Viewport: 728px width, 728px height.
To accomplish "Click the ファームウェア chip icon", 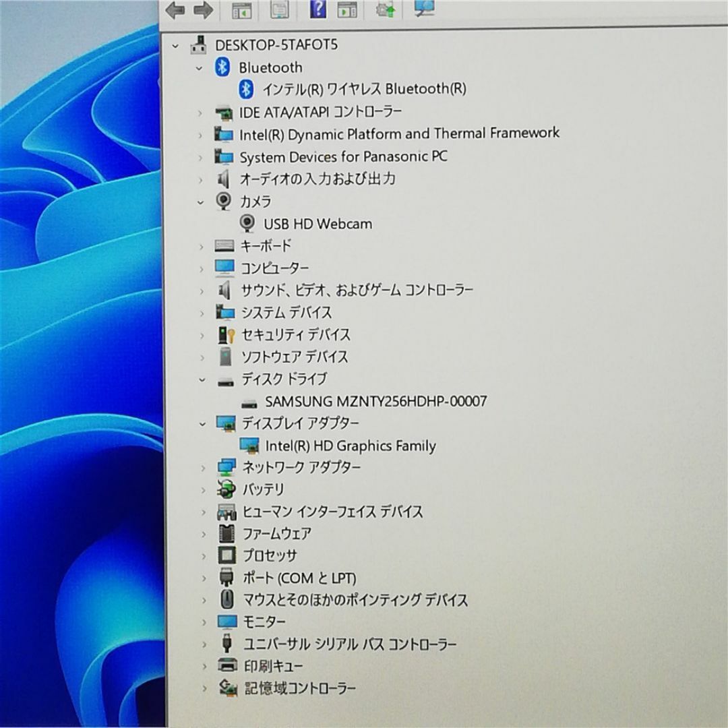I will coord(227,533).
